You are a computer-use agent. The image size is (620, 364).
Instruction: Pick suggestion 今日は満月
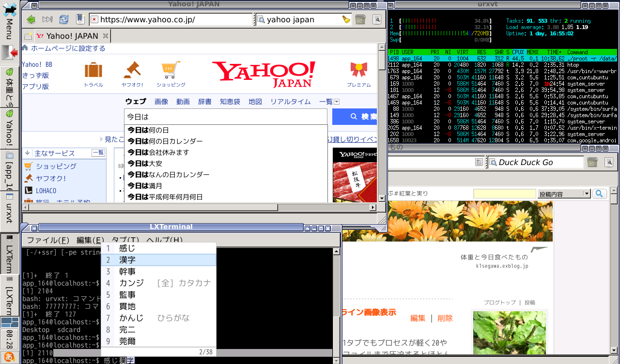pyautogui.click(x=226, y=186)
